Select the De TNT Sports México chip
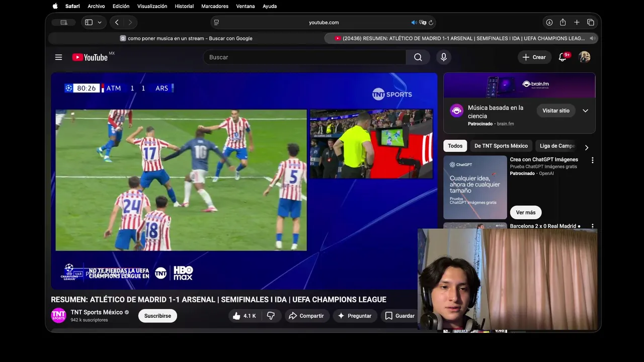Image resolution: width=644 pixels, height=362 pixels. point(501,146)
